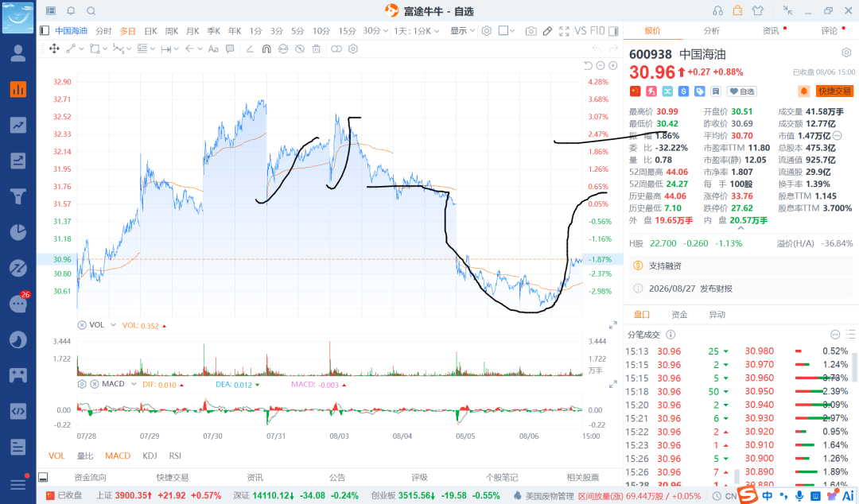
Task: Click the orange 快捷交易 button
Action: (x=835, y=91)
